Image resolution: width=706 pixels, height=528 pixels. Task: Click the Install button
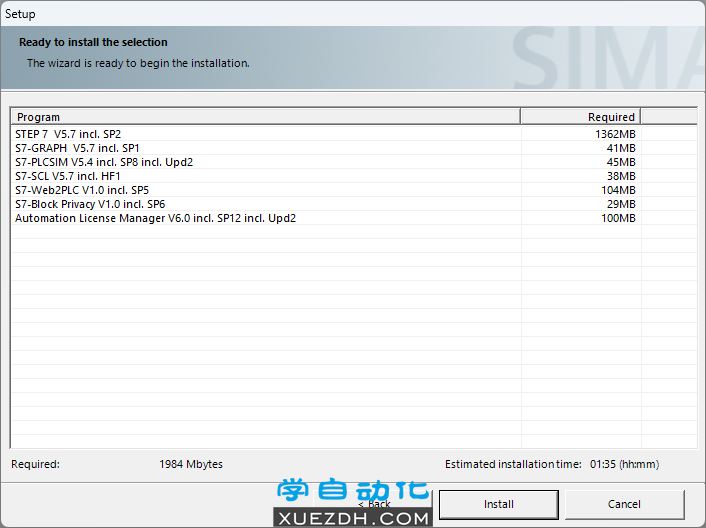(498, 504)
